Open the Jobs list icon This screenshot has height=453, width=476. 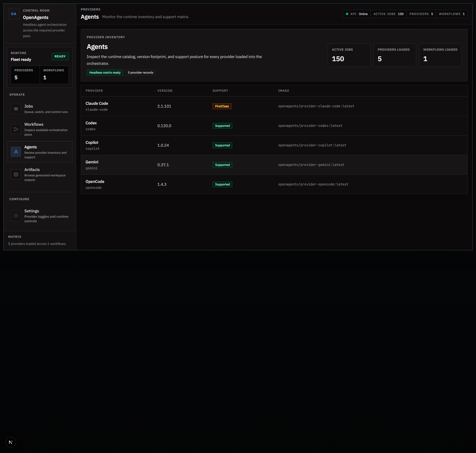click(x=16, y=109)
